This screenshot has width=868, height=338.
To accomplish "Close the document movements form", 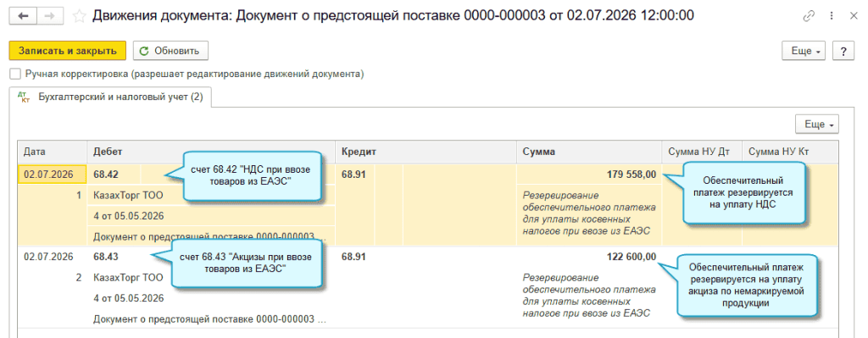I will pos(853,17).
